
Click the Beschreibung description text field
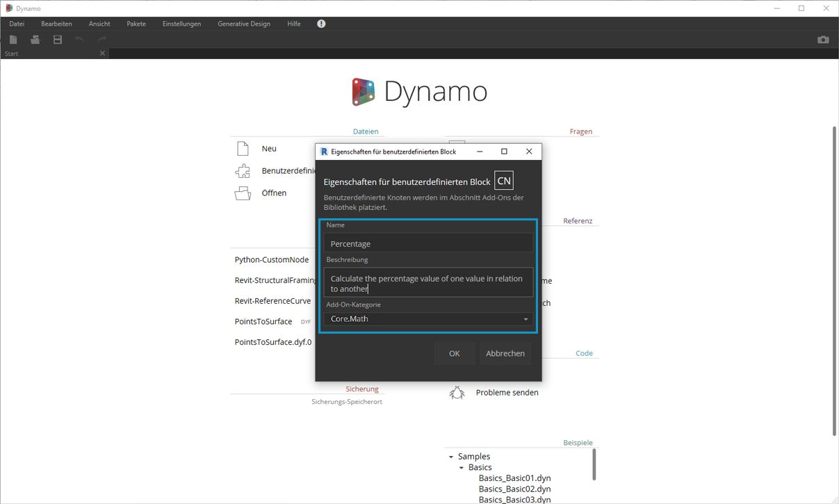(x=428, y=283)
